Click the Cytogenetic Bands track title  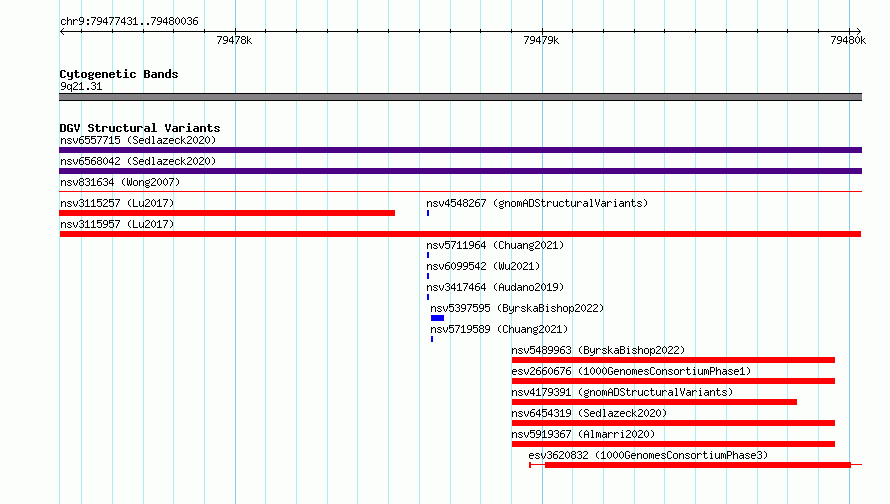pyautogui.click(x=119, y=74)
